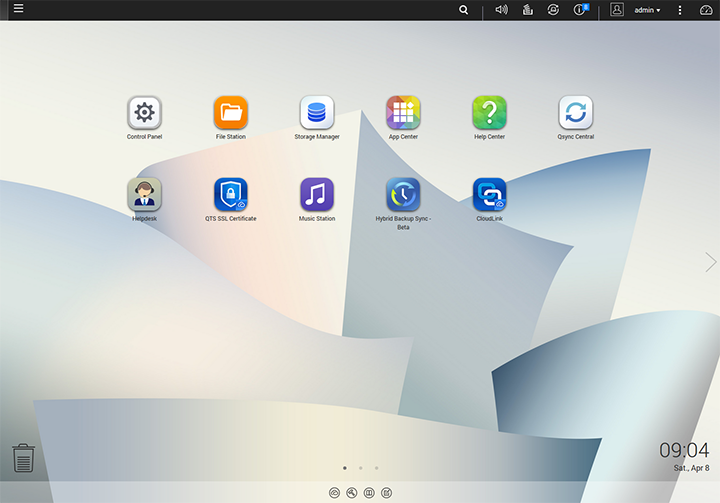
Task: Open the Control Panel app
Action: 145,113
